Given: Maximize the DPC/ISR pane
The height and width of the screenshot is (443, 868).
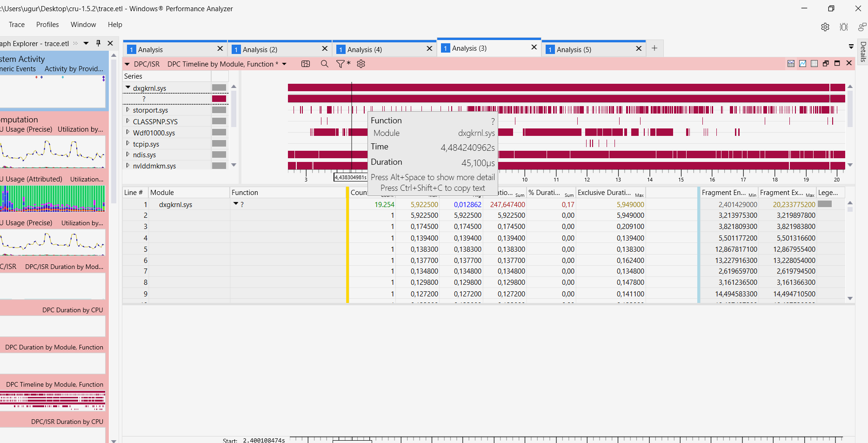Looking at the screenshot, I should (837, 64).
